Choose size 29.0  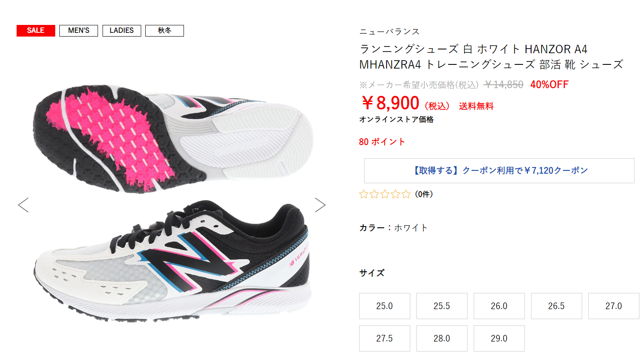499,338
